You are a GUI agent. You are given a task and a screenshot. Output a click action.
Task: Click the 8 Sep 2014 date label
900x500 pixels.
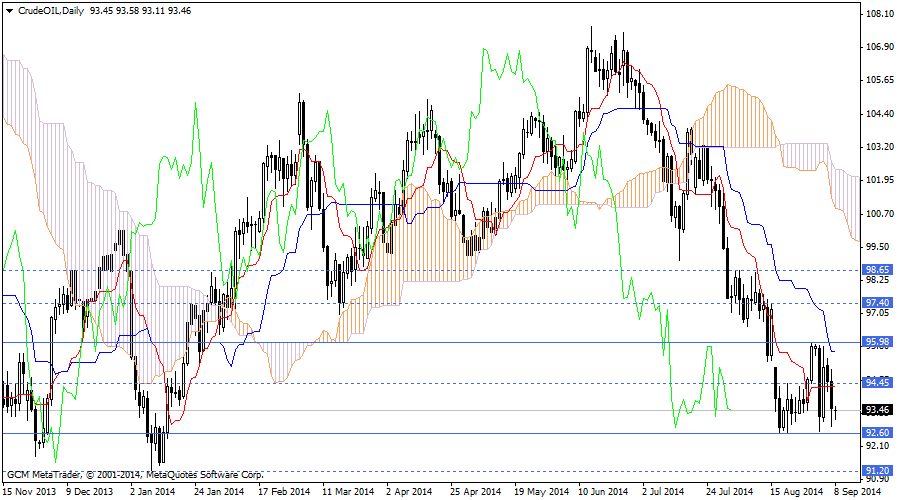tap(859, 491)
